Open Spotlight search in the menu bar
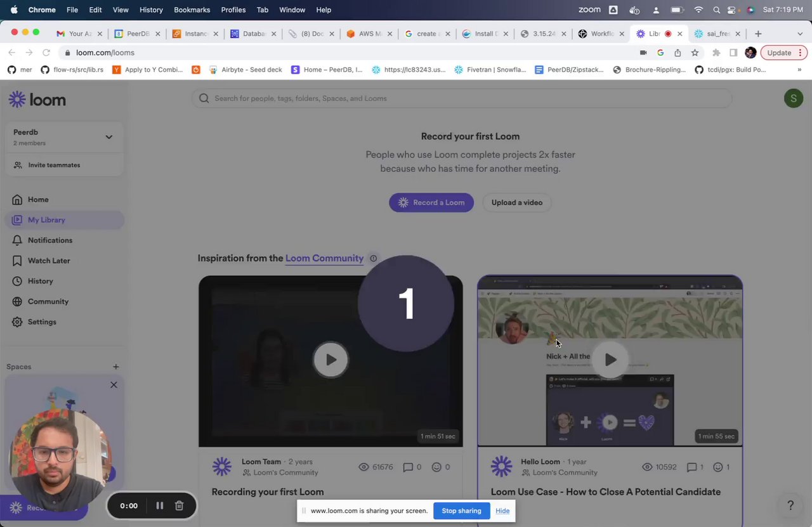The width and height of the screenshot is (812, 527). click(x=716, y=10)
